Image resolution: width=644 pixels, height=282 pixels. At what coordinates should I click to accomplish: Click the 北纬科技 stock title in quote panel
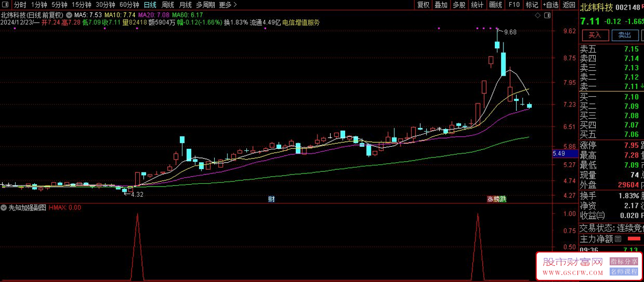(x=597, y=8)
